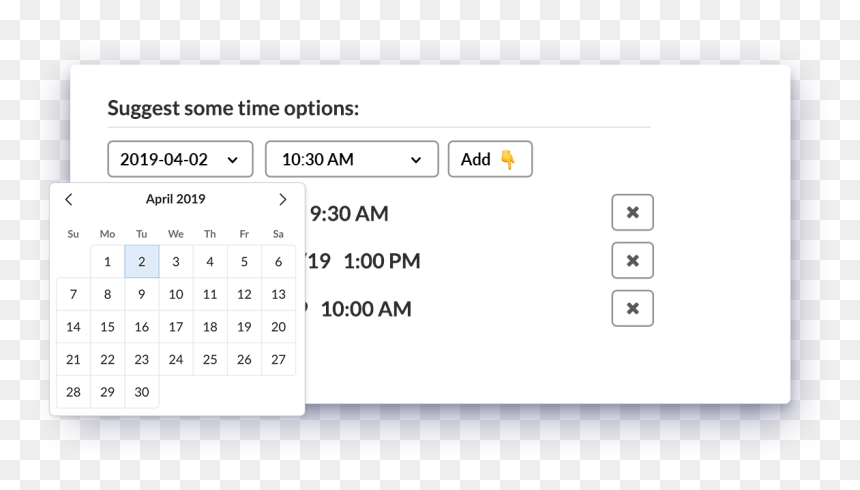Viewport: 860px width, 490px height.
Task: Go to previous month in calendar
Action: coord(69,199)
